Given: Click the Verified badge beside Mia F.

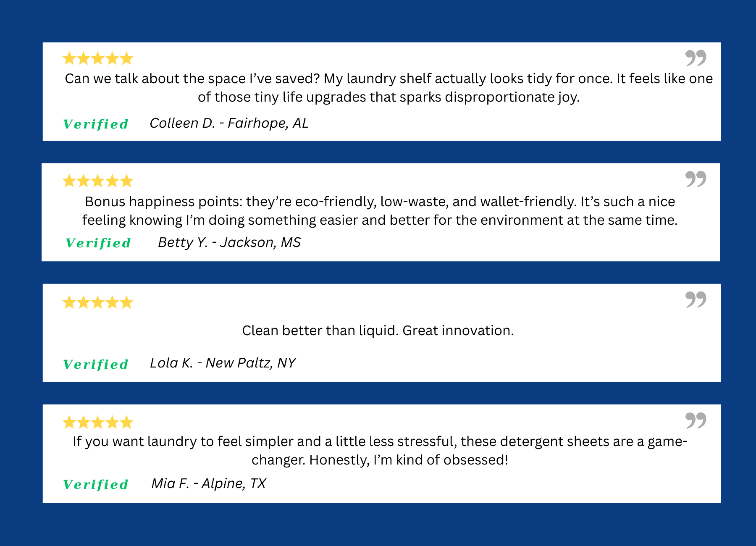Looking at the screenshot, I should (96, 484).
